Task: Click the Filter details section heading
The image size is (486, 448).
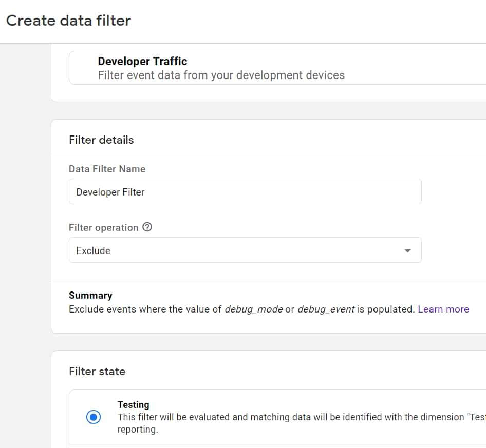Action: tap(101, 140)
